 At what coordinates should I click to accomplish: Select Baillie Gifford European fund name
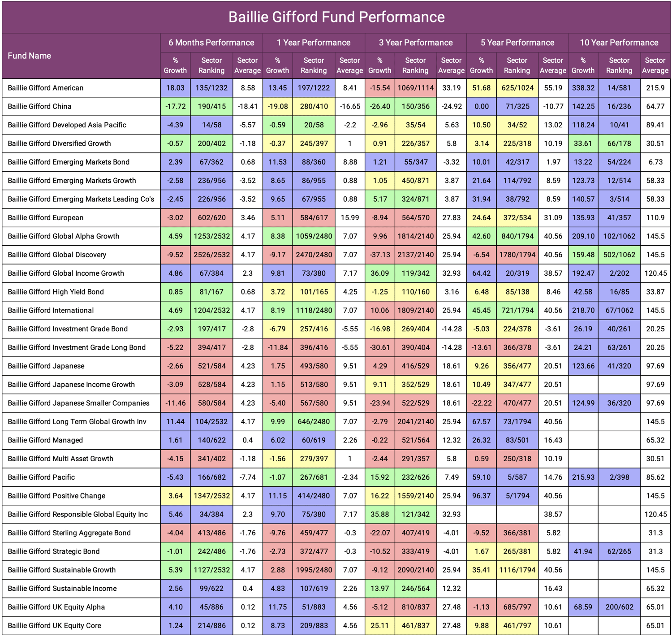46,218
